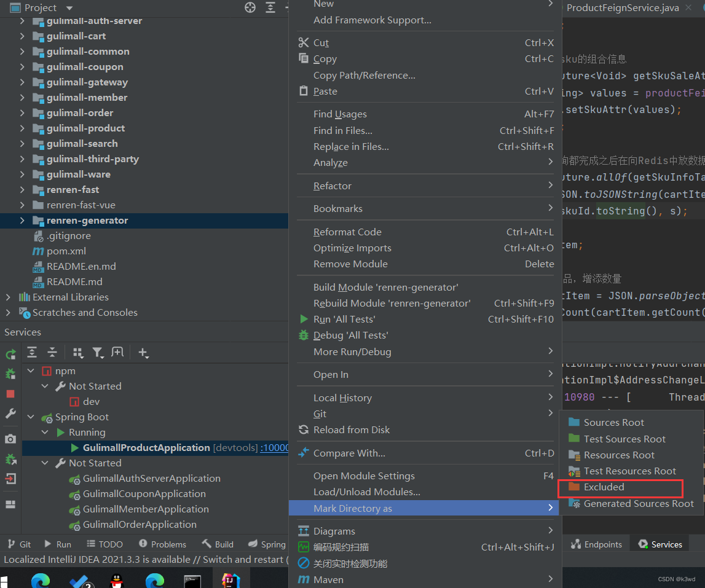Click the Add Service plus icon
This screenshot has height=588, width=705.
point(143,353)
